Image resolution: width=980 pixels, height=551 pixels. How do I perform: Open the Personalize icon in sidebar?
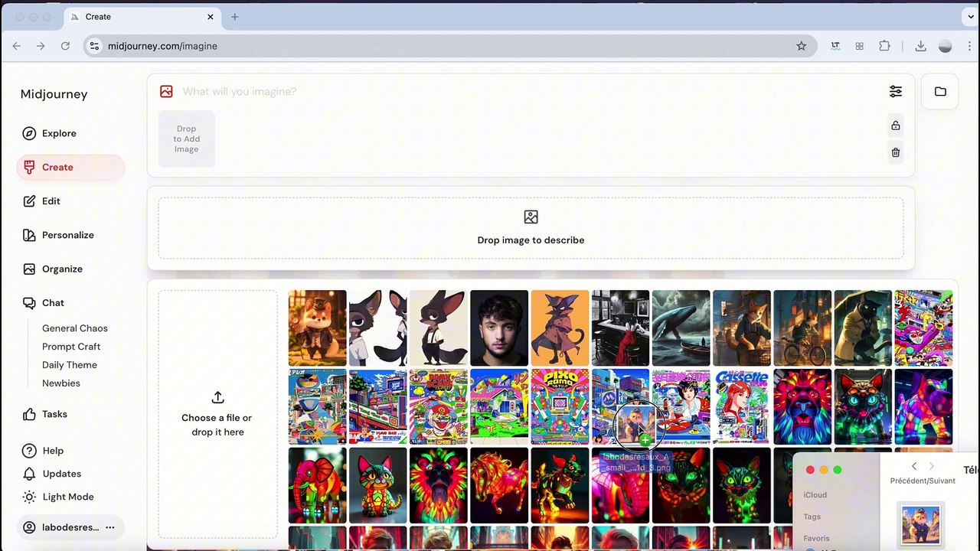tap(29, 235)
